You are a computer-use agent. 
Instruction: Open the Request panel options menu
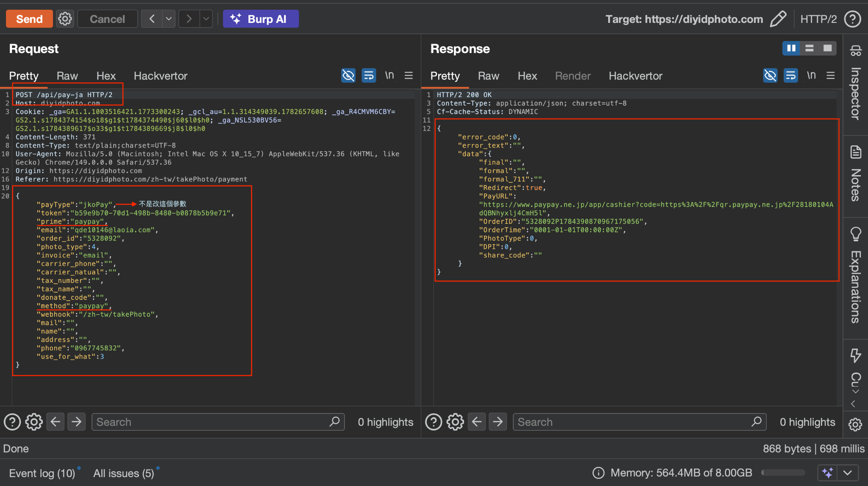click(x=409, y=75)
